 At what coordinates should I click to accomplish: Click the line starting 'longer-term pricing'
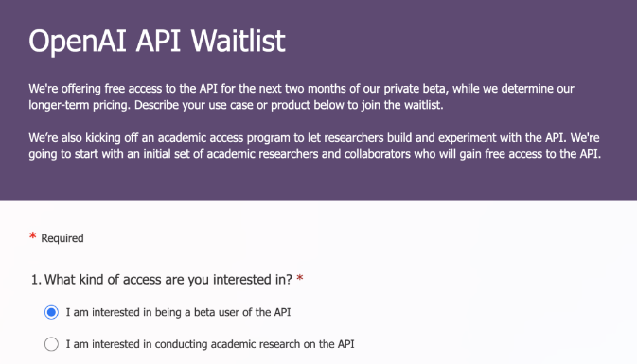click(x=236, y=105)
